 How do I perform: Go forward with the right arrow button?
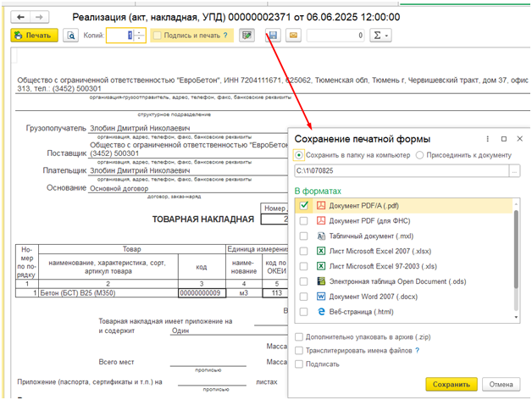(x=39, y=17)
